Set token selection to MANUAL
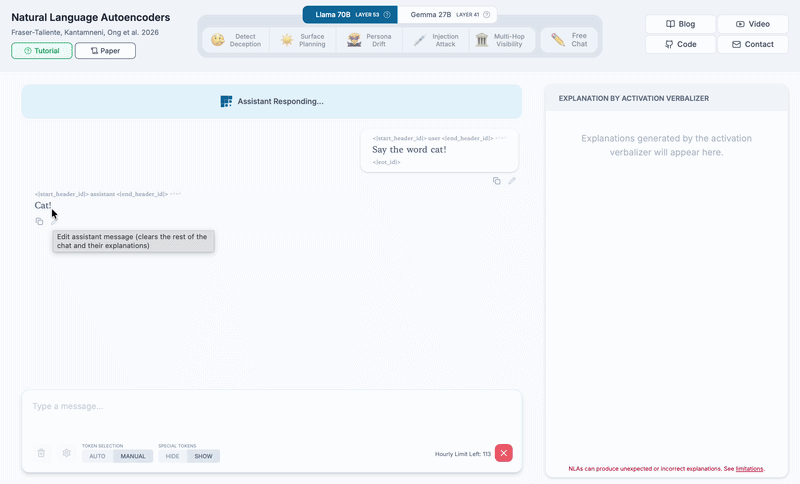800x484 pixels. point(133,456)
